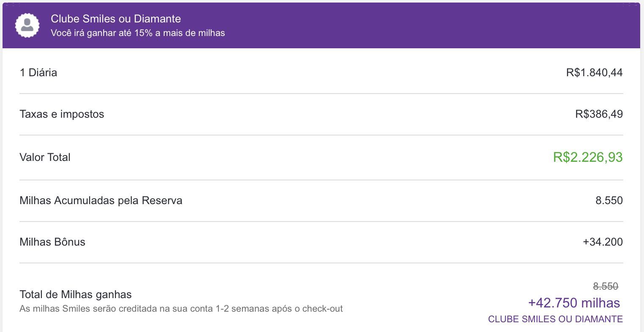Select the Milhas Bônus label

pyautogui.click(x=52, y=242)
